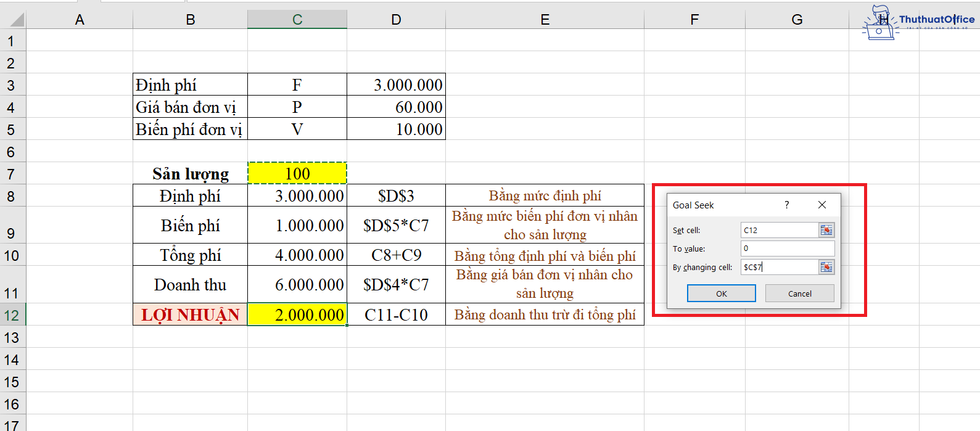This screenshot has height=431, width=980.
Task: Select row 1 header
Action: pyautogui.click(x=12, y=41)
